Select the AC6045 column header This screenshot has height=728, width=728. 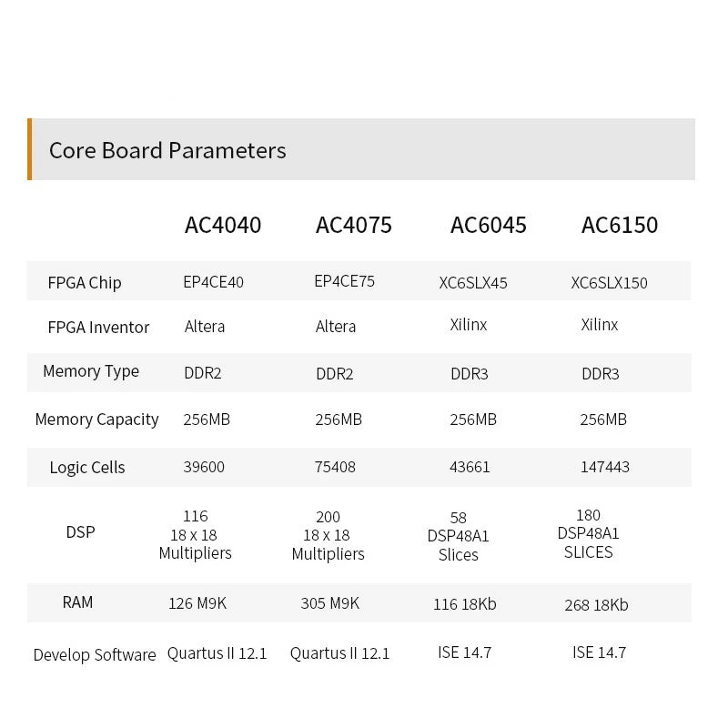click(x=489, y=225)
